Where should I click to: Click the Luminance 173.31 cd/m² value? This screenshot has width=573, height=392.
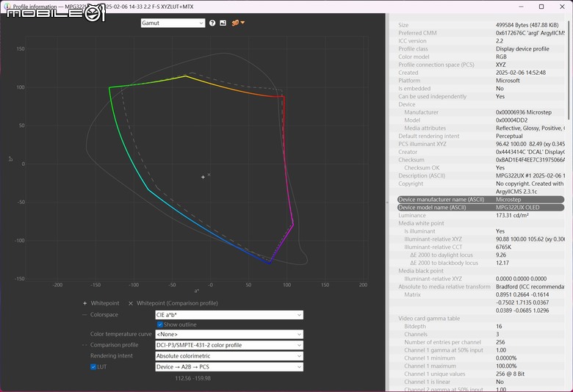[512, 216]
